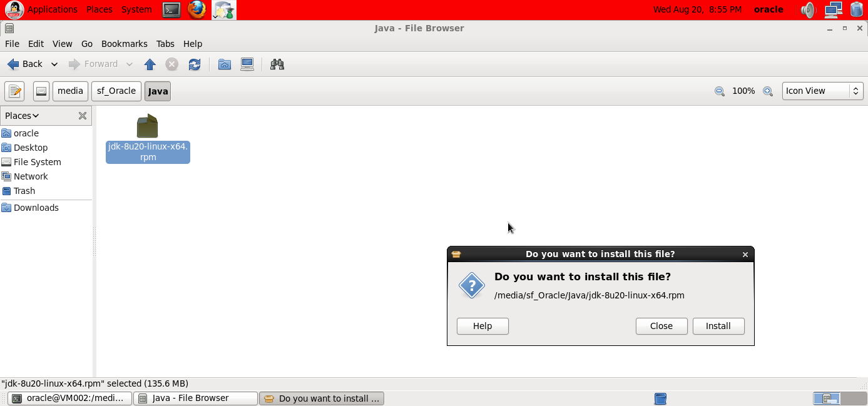This screenshot has height=406, width=868.
Task: Click the question mark dialog icon
Action: click(472, 285)
